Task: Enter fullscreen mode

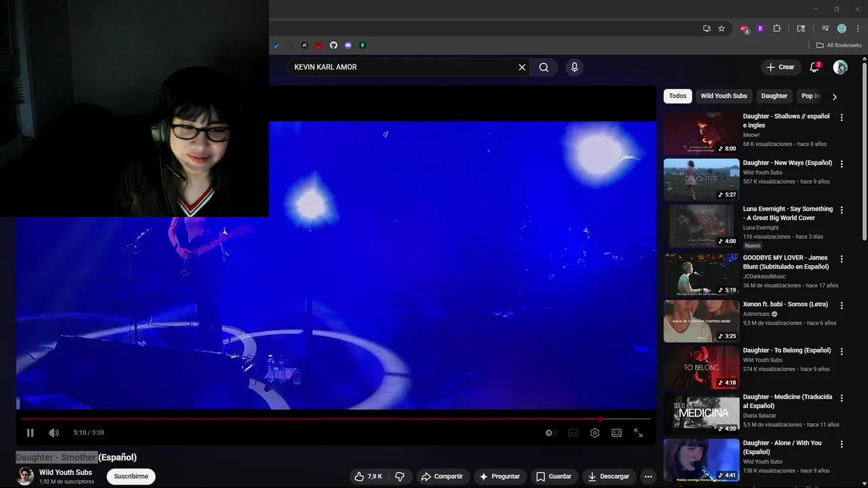Action: click(x=638, y=432)
